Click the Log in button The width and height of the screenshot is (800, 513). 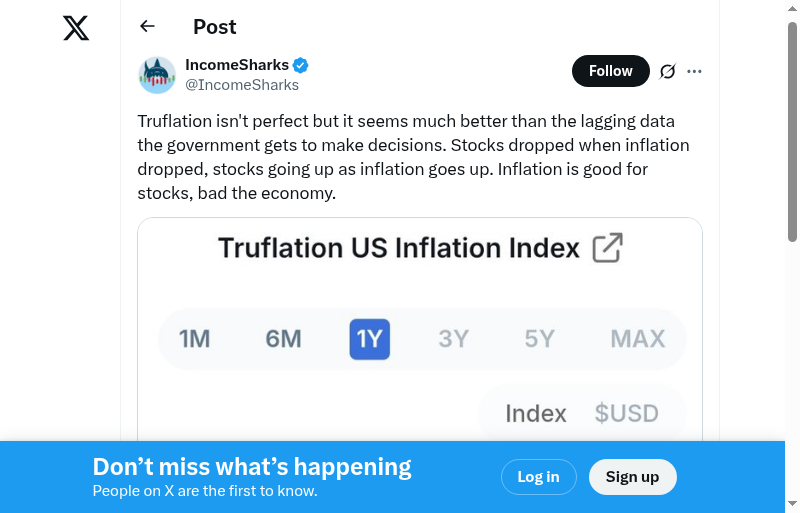(538, 477)
